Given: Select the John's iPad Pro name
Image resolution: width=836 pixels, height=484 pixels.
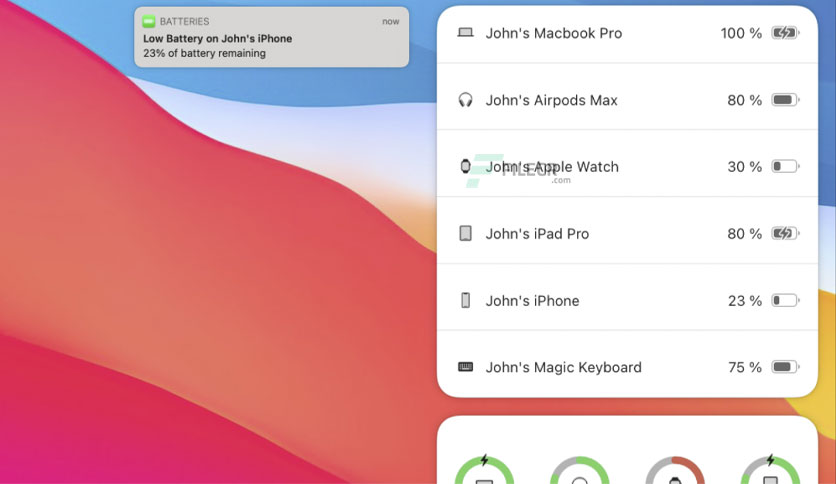Looking at the screenshot, I should [x=537, y=233].
